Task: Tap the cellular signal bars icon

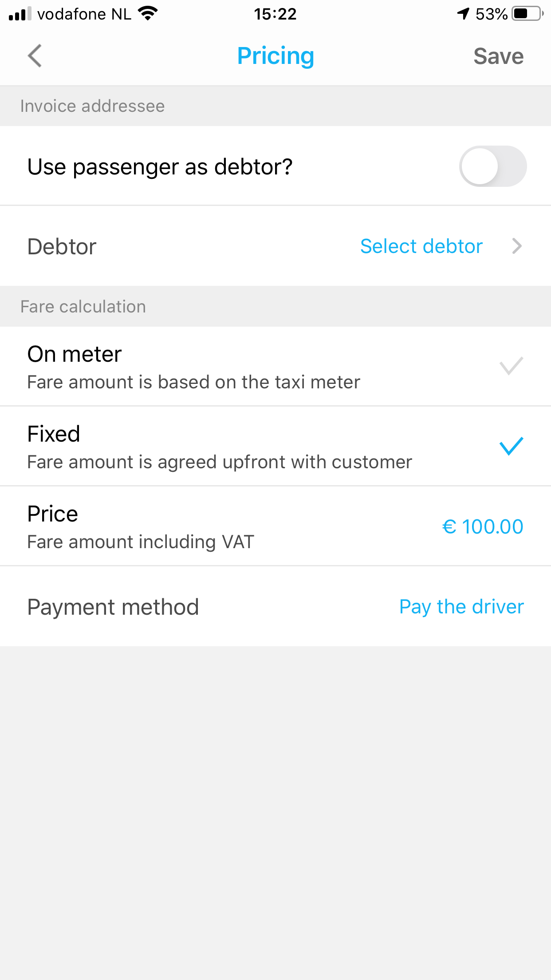Action: click(x=20, y=14)
